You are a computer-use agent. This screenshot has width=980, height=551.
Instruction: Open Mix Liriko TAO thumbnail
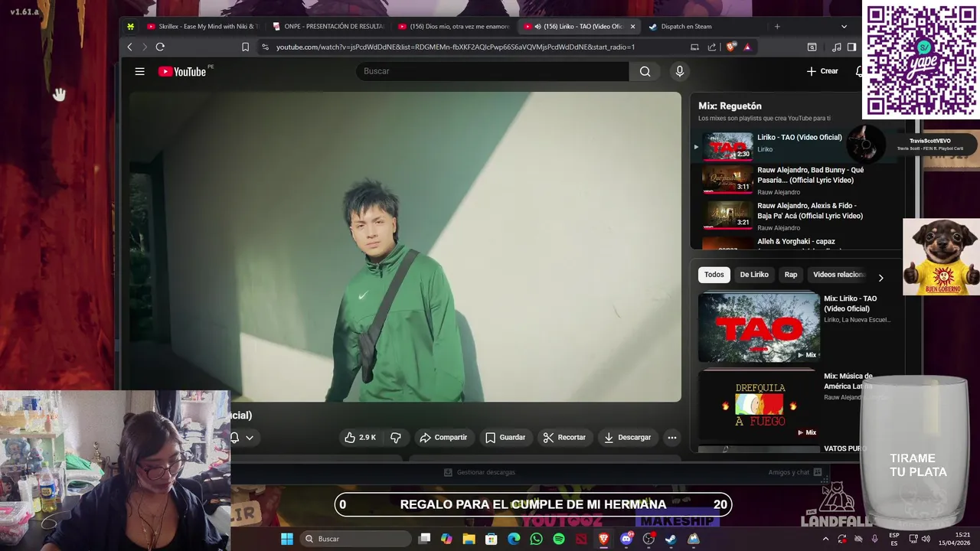pos(759,328)
